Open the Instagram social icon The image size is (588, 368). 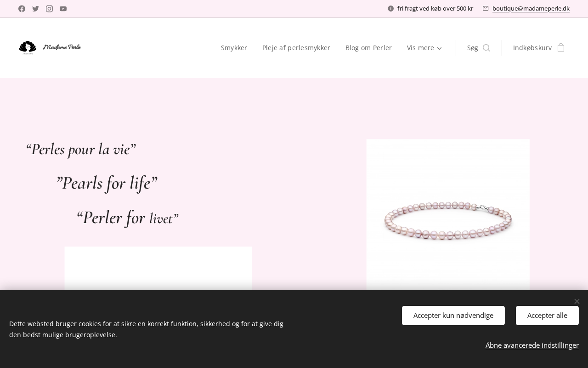[49, 9]
